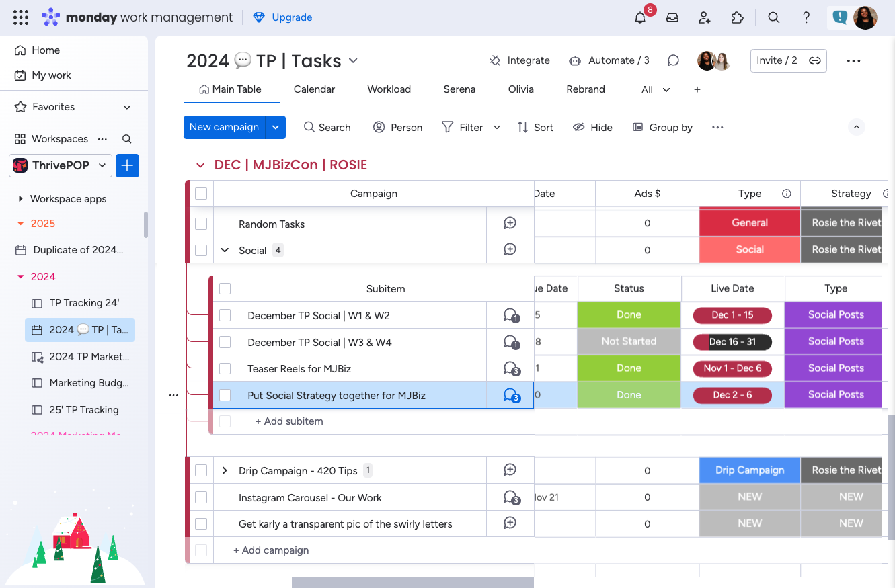This screenshot has width=895, height=588.
Task: Search workspaces magnifier in sidebar
Action: click(x=126, y=139)
